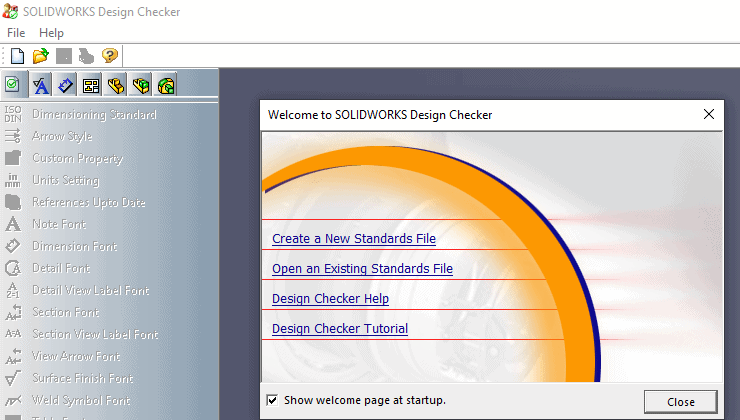Viewport: 740px width, 420px height.
Task: Switch to the Dimension checks tab (blue arrow)
Action: 66,85
